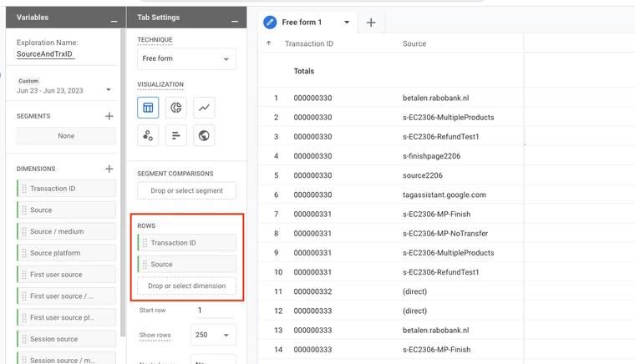
Task: Add a new tab with plus button
Action: [x=370, y=23]
